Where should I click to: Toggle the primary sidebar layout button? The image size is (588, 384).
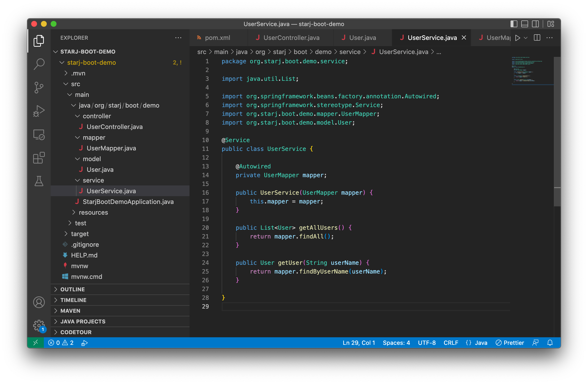[x=514, y=24]
